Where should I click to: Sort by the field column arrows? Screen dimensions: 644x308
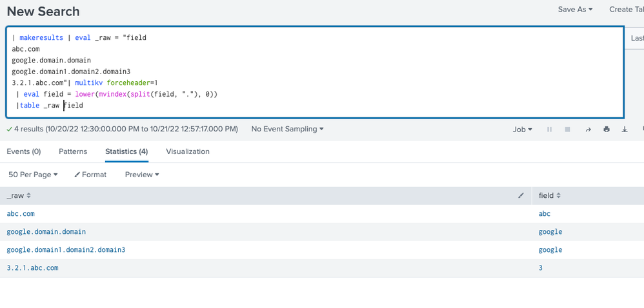tap(559, 195)
